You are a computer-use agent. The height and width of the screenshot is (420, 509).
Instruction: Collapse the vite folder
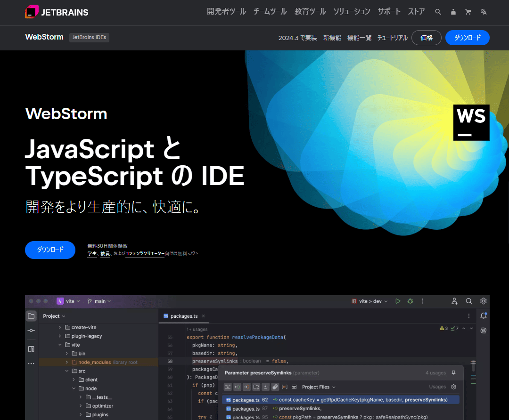(x=60, y=345)
